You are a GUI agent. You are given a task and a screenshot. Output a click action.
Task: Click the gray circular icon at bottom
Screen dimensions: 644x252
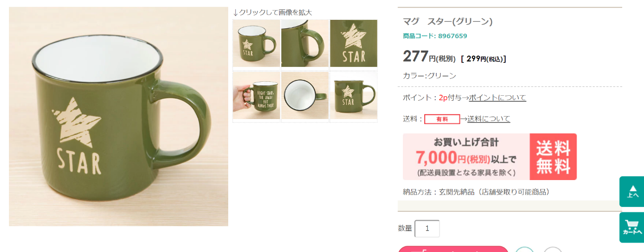(553, 250)
